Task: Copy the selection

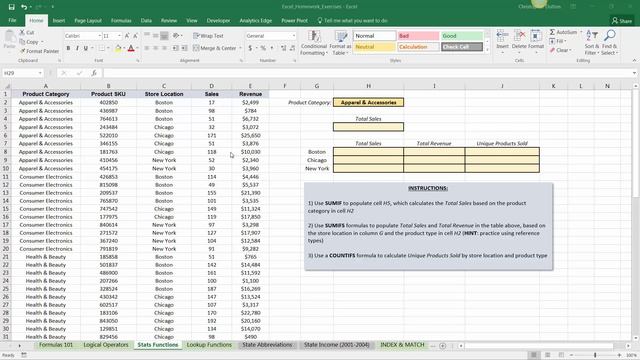Action: (x=29, y=42)
